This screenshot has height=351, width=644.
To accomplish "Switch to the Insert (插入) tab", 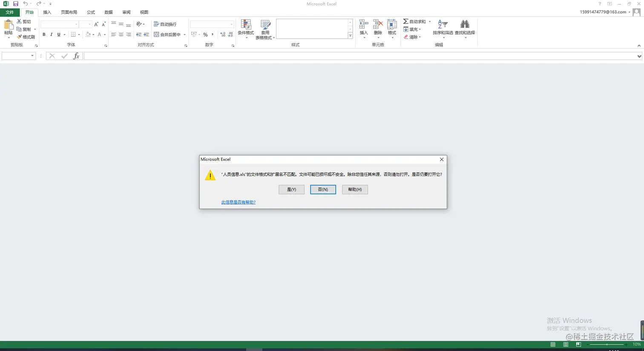I will [47, 12].
